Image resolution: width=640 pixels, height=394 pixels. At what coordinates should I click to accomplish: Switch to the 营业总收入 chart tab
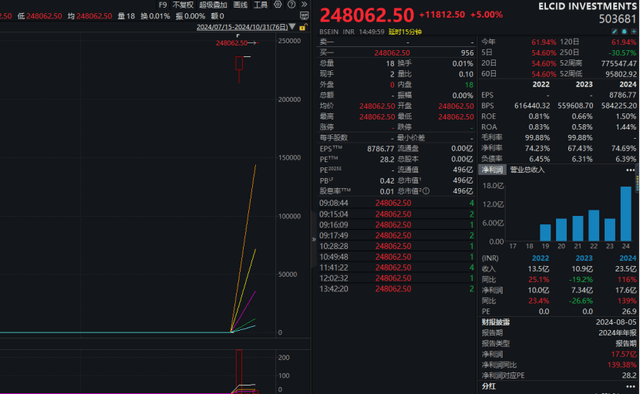[527, 170]
